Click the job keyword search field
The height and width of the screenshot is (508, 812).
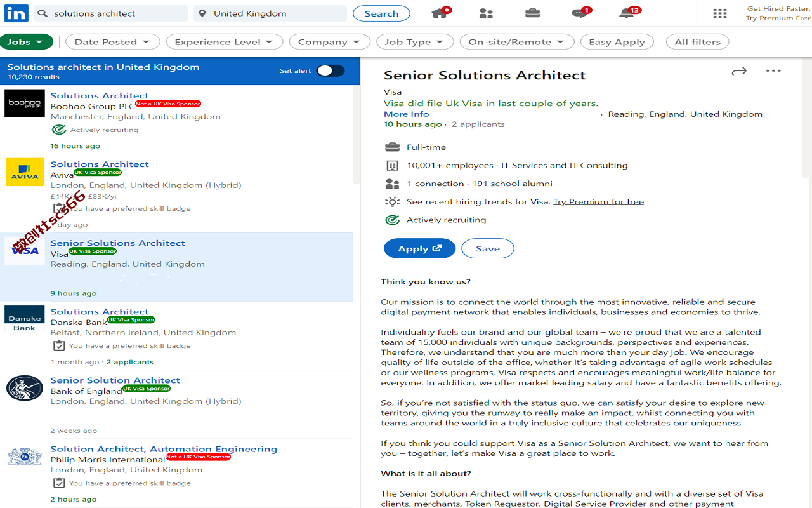coord(110,13)
